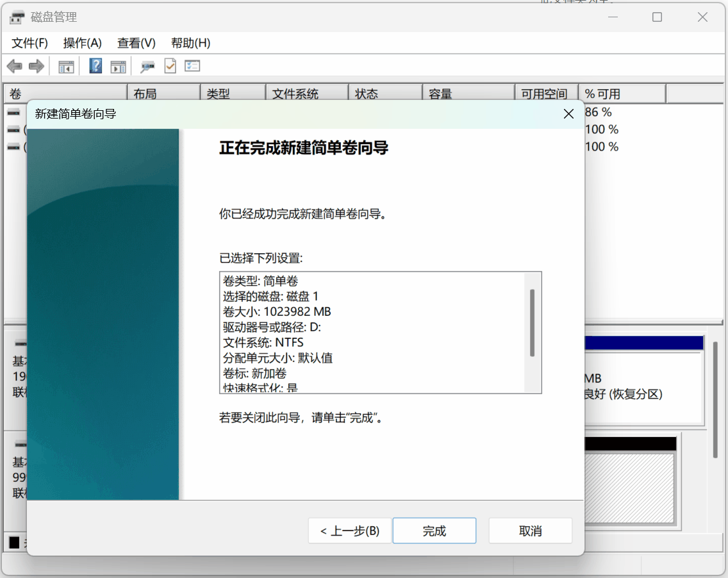The image size is (728, 578).
Task: Close the 磁盘管理 window
Action: point(702,17)
